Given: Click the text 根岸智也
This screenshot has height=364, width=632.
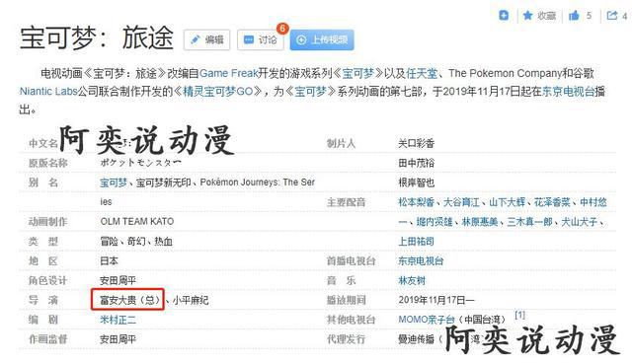Looking at the screenshot, I should click(x=416, y=182).
